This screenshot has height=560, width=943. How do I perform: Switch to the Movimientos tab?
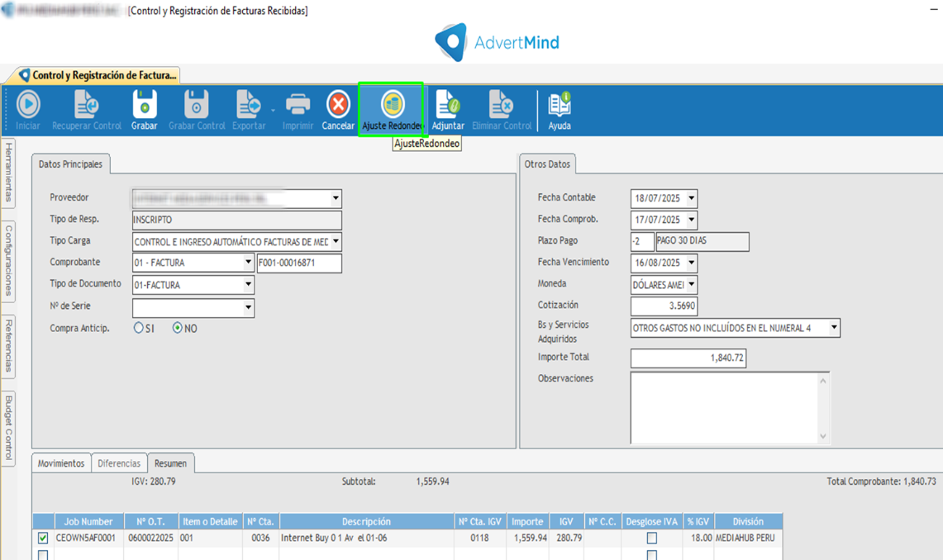(x=60, y=463)
